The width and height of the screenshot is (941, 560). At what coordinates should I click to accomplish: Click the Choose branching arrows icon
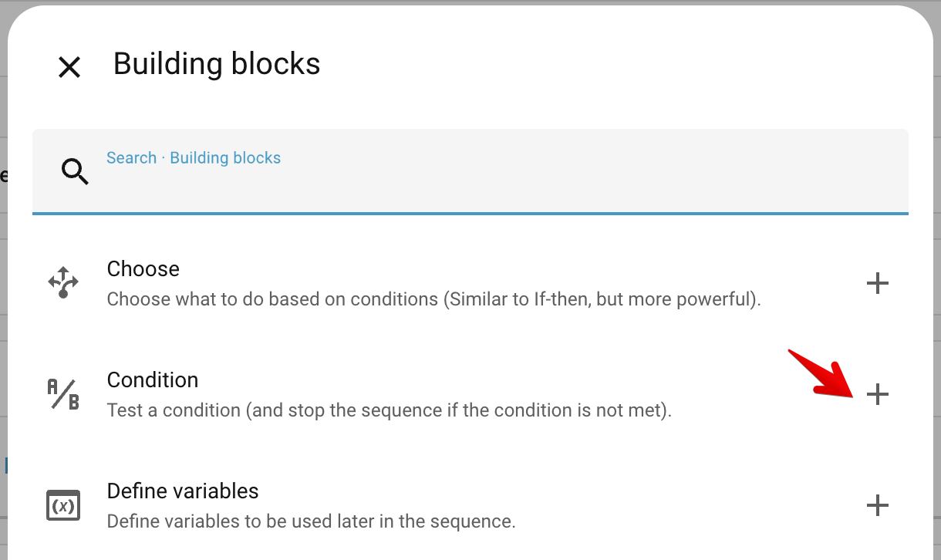[x=63, y=283]
